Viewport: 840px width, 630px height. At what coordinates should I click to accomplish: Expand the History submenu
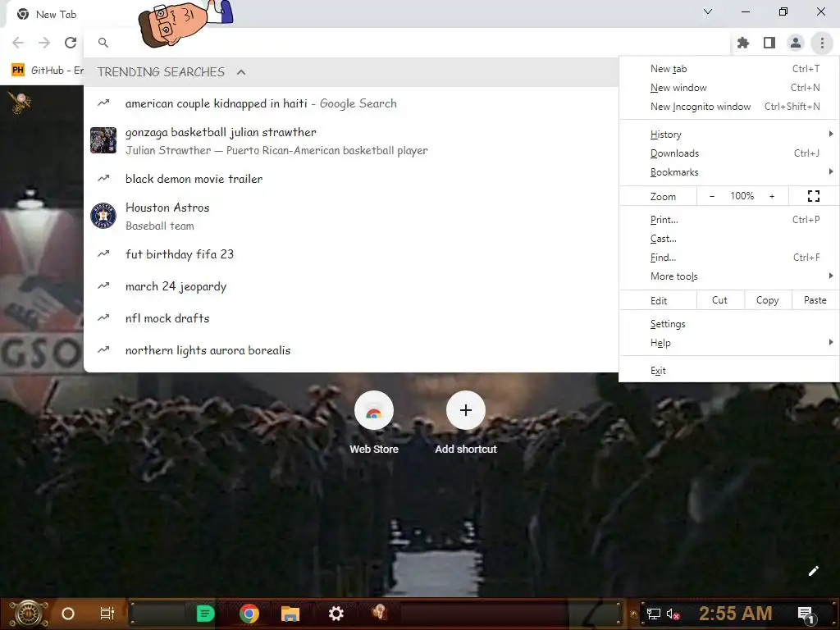pyautogui.click(x=729, y=134)
